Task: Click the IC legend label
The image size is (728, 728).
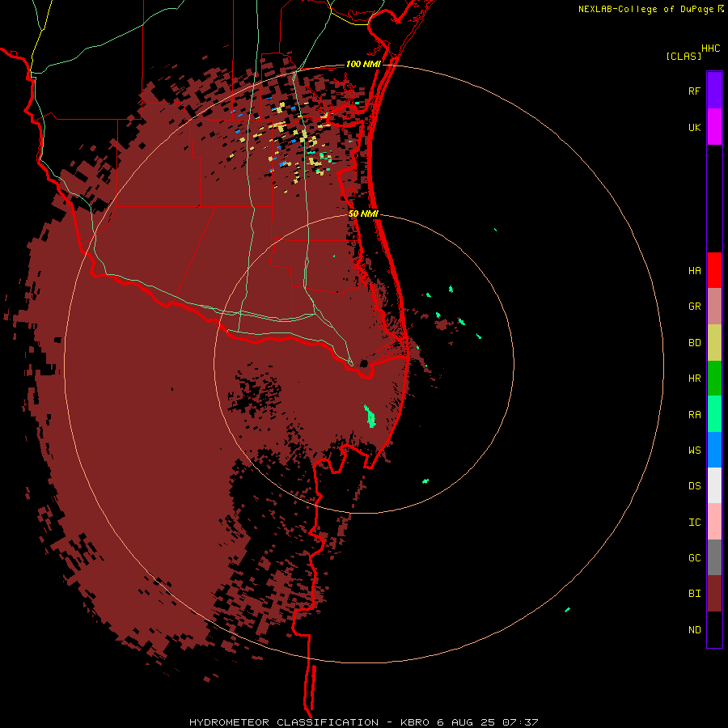Action: tap(694, 523)
